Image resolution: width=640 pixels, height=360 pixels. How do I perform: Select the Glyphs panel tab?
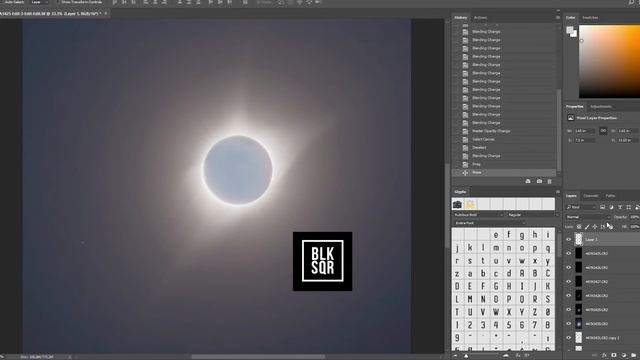pyautogui.click(x=460, y=192)
